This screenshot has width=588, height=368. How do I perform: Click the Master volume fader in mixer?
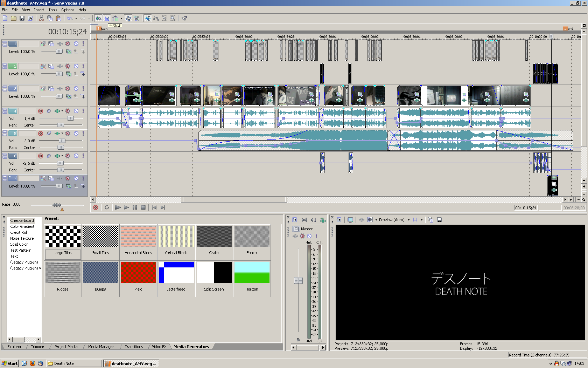pos(298,280)
